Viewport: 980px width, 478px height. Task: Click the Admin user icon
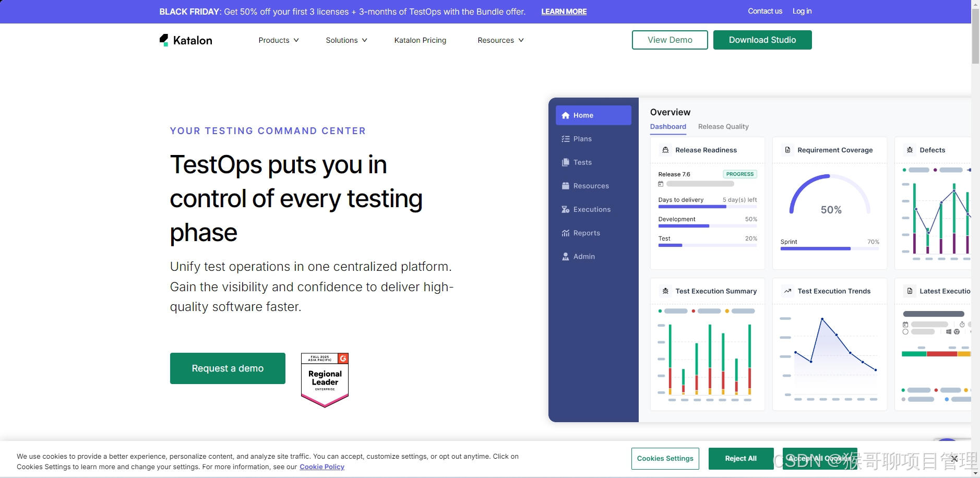(x=566, y=256)
